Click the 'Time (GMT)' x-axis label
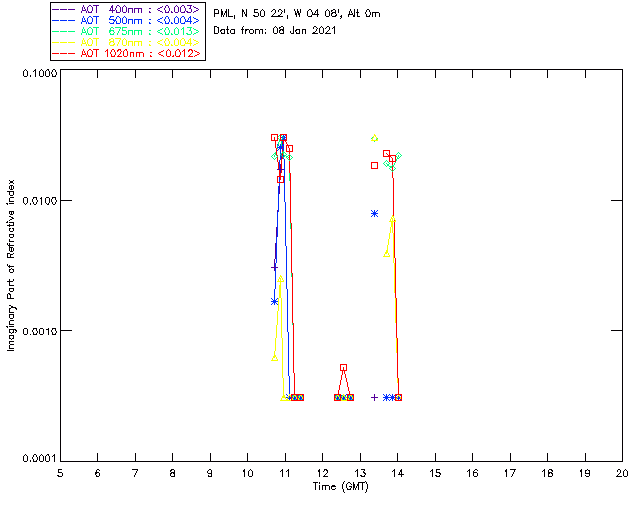 point(340,486)
